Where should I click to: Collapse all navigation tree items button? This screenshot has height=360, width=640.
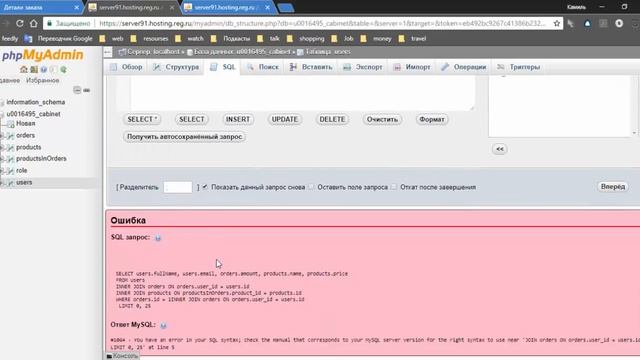[x=77, y=90]
